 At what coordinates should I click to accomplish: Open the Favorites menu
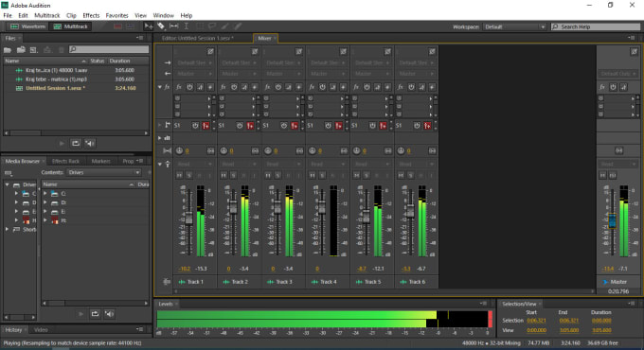pos(117,15)
